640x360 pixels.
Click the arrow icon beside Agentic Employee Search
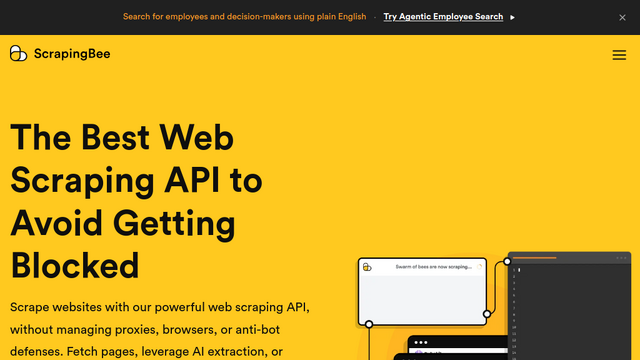click(x=512, y=18)
